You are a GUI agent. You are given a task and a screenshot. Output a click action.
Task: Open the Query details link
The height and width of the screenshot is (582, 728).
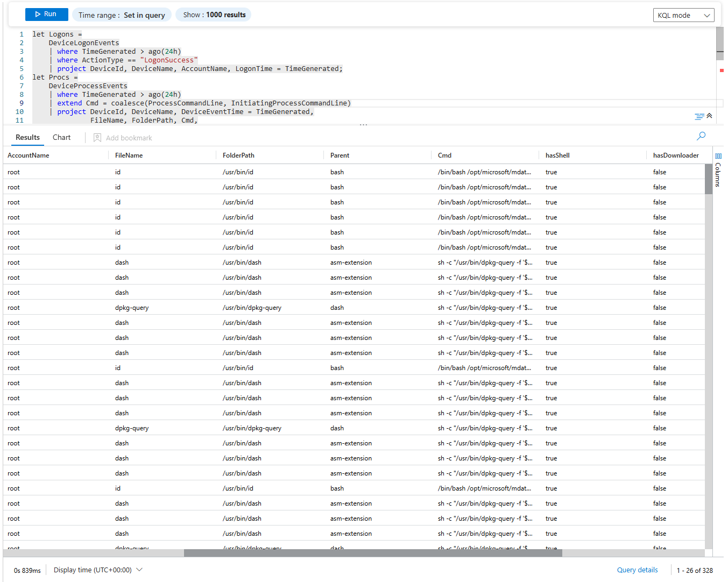(637, 570)
